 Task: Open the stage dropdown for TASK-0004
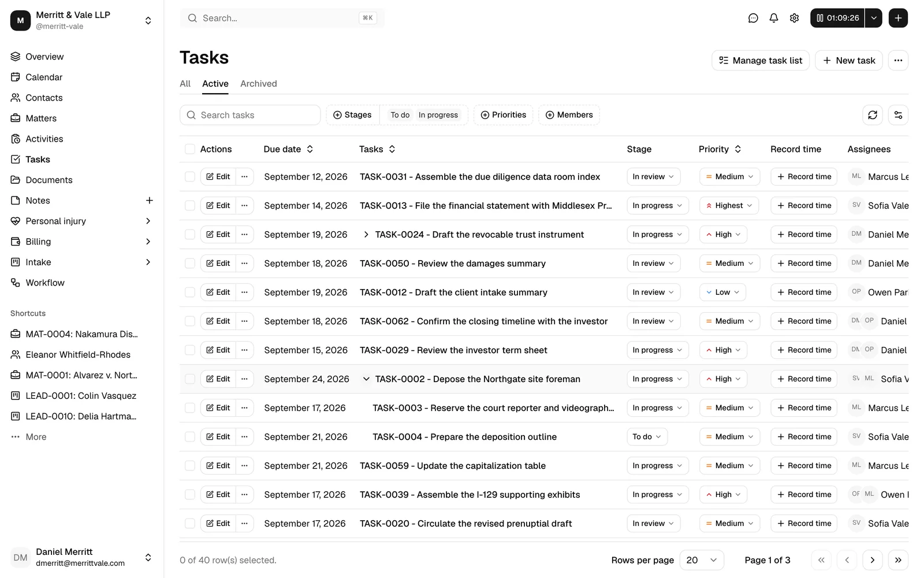pos(647,437)
